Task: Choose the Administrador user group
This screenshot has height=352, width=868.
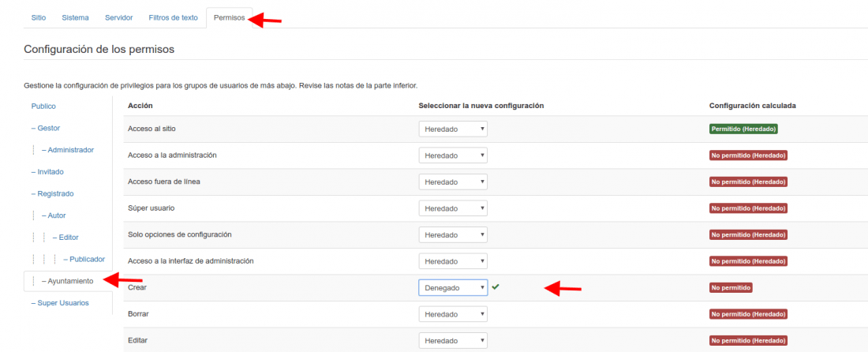Action: coord(68,150)
